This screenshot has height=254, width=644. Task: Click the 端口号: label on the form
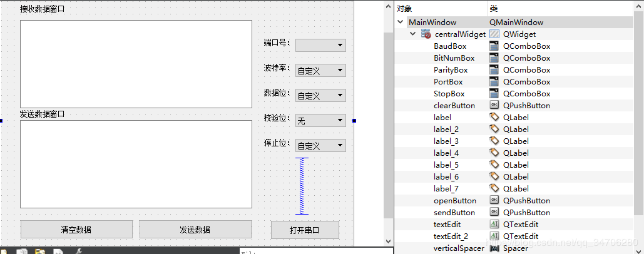(x=277, y=43)
